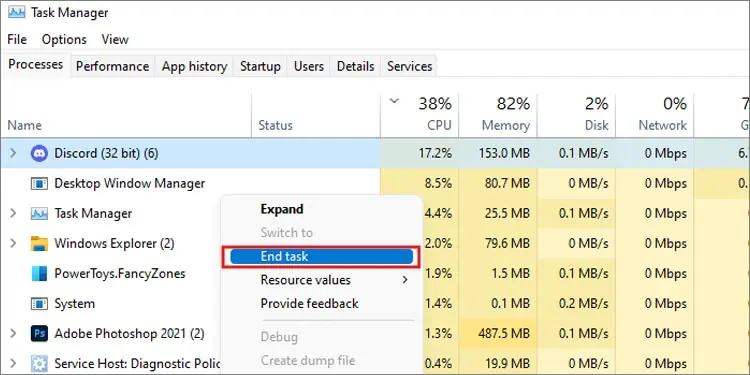This screenshot has height=375, width=750.
Task: Open the Resource values submenu arrow
Action: 405,280
